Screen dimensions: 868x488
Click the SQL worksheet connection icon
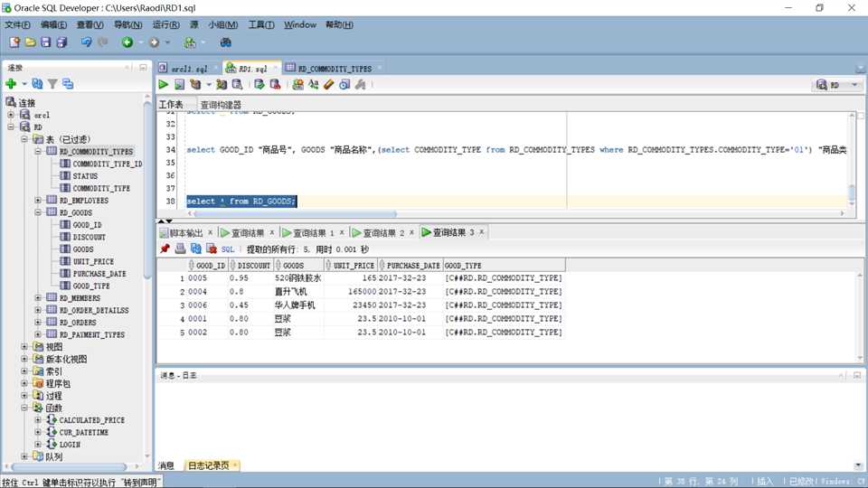(x=190, y=42)
